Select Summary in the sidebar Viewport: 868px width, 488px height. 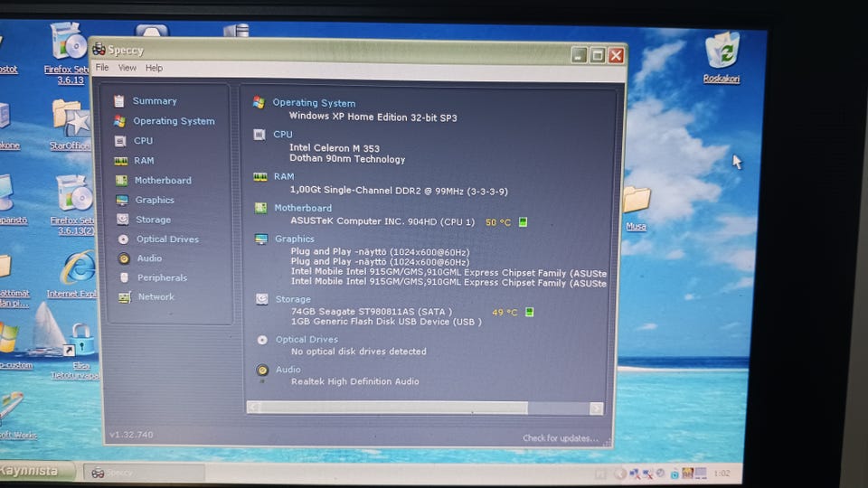[x=155, y=100]
